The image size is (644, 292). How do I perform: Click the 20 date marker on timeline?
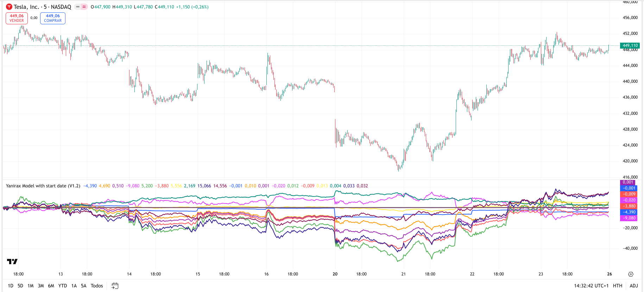pyautogui.click(x=335, y=274)
